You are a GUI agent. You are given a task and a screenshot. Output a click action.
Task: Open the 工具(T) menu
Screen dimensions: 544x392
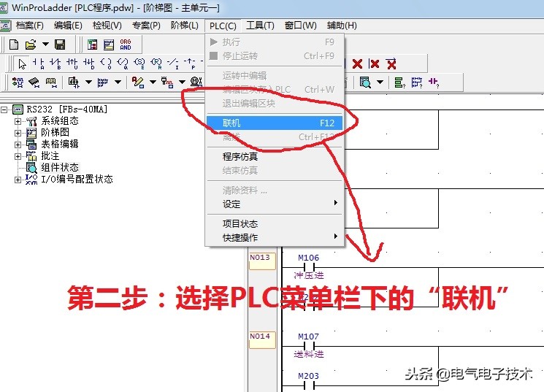coord(260,26)
